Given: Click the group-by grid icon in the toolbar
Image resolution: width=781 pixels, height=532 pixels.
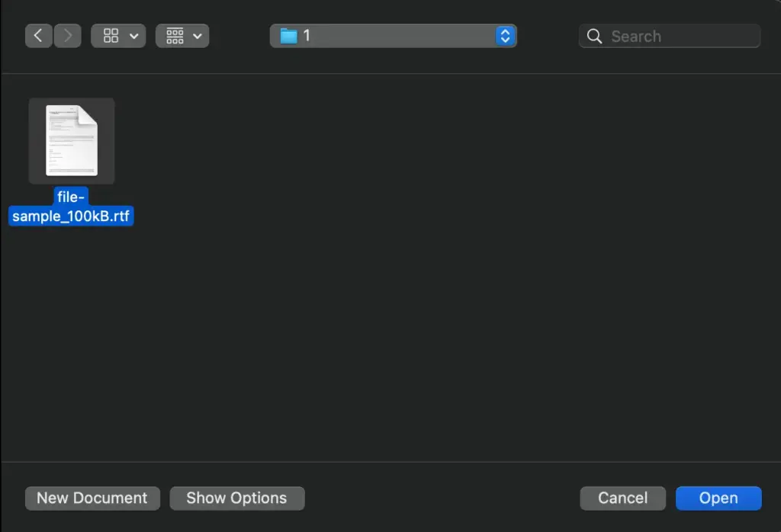Looking at the screenshot, I should point(175,36).
